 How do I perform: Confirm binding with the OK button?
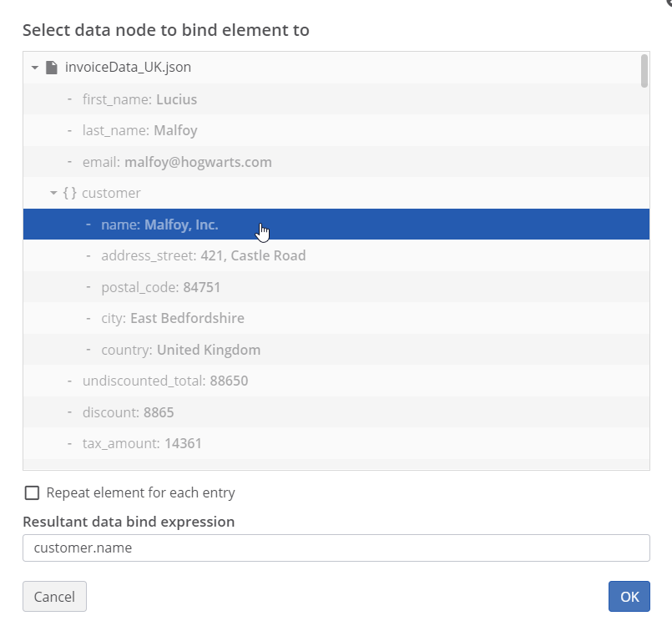coord(629,596)
